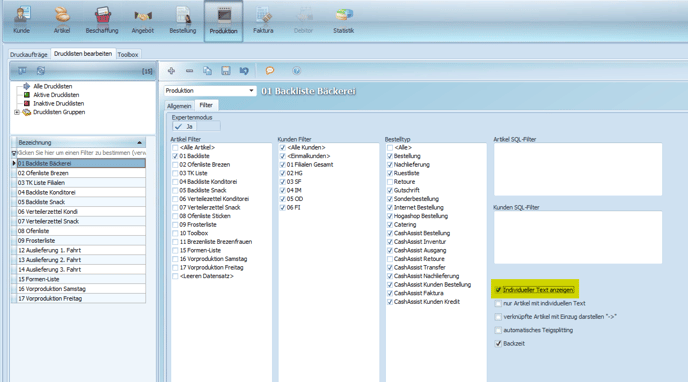Viewport: 688px width, 382px height.
Task: Uncheck the 01 Backliste article filter
Action: (x=175, y=156)
